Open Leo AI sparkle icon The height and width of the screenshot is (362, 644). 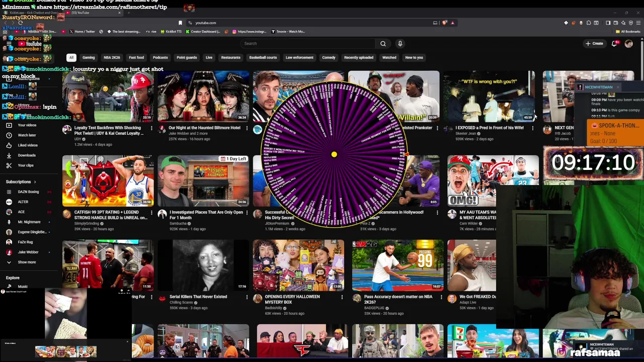[623, 23]
